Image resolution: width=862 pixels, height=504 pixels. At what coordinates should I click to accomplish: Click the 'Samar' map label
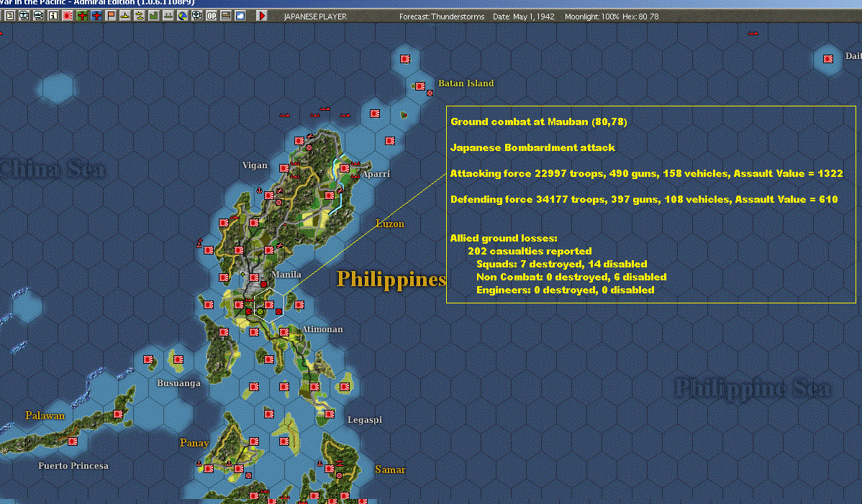click(x=390, y=469)
